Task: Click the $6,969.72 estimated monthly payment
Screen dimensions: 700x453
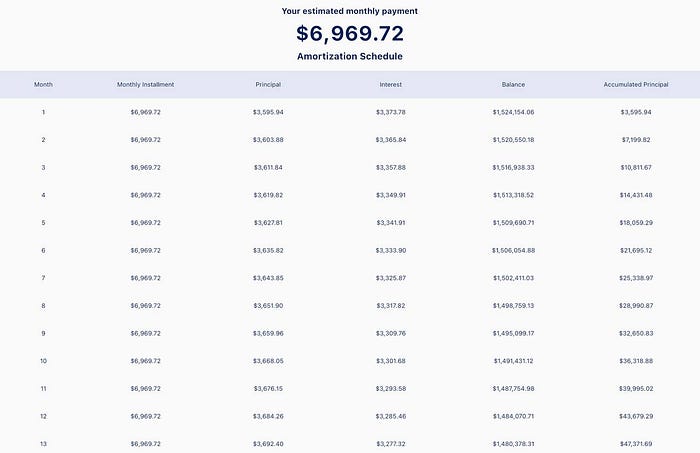Action: click(x=350, y=33)
